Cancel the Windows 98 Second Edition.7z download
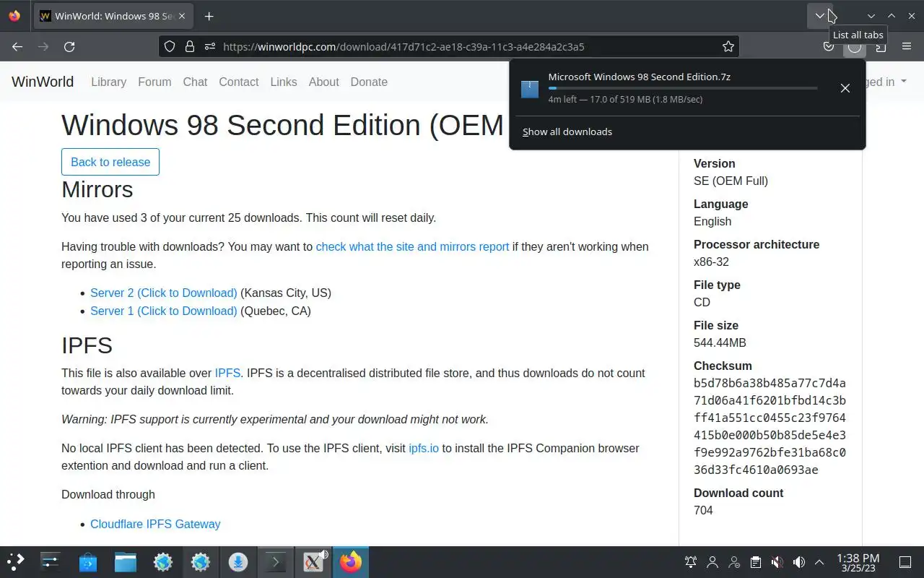The width and height of the screenshot is (924, 578). click(845, 88)
